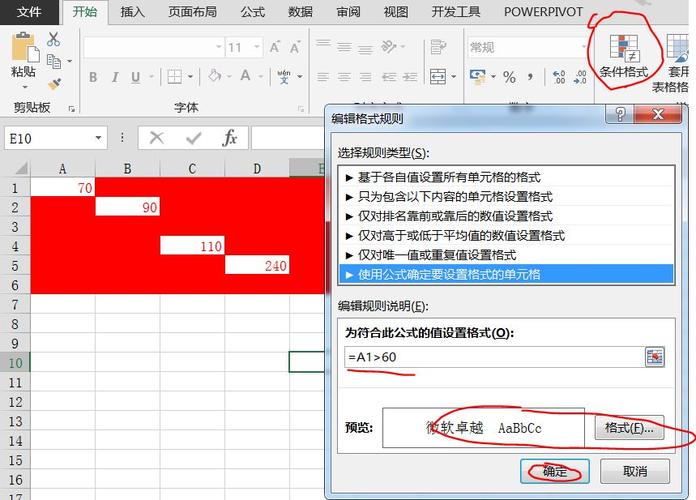
Task: Click the Cut scissors icon
Action: 53,39
